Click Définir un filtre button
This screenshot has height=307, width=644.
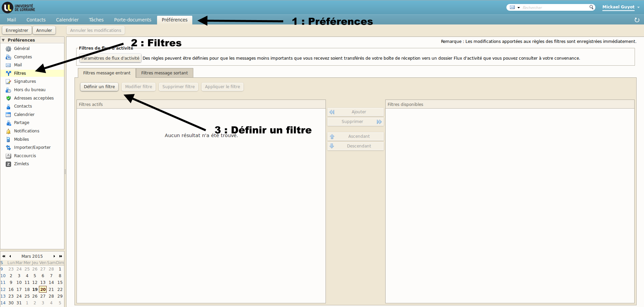click(x=99, y=87)
